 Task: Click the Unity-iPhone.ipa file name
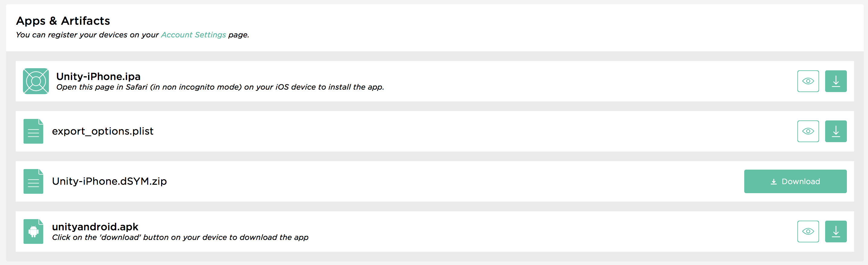pos(98,76)
